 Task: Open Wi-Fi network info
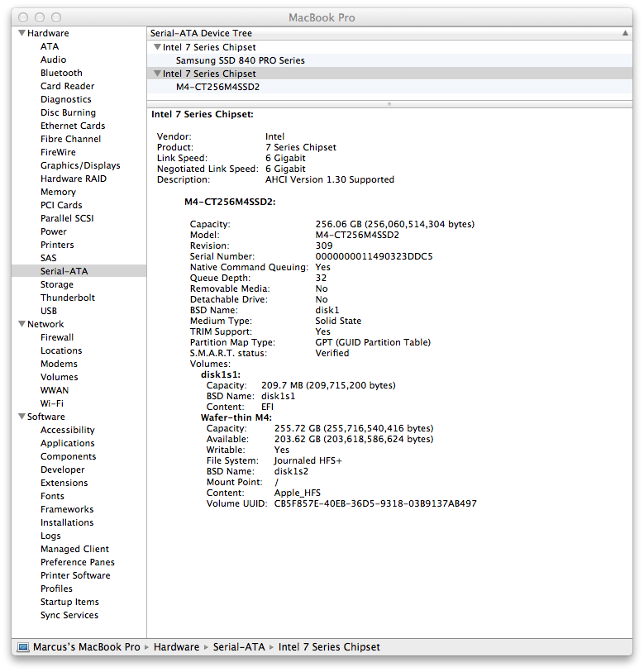(52, 403)
